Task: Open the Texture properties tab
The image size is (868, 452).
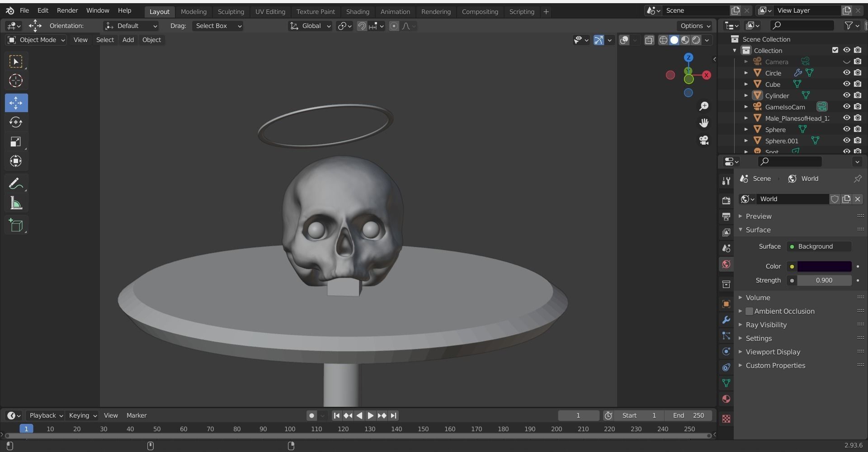Action: (x=726, y=419)
